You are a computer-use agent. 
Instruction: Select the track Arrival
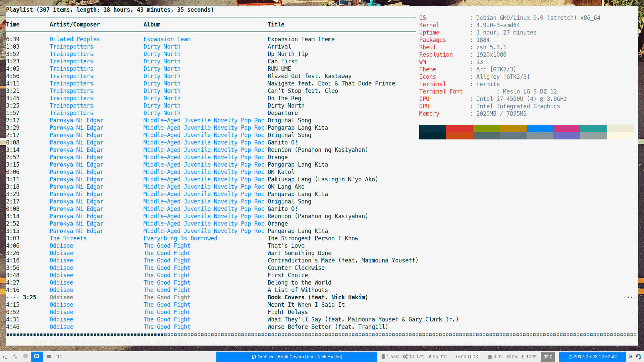279,47
